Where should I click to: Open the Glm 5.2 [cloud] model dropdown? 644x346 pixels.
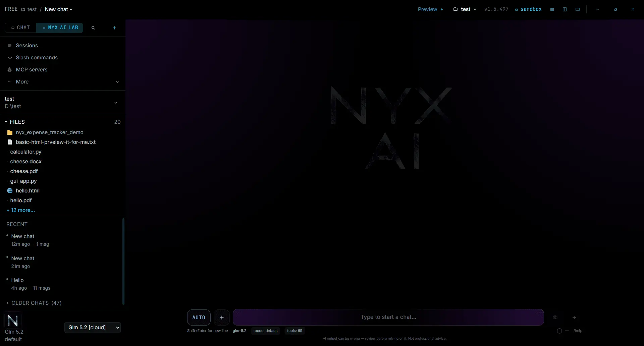93,328
